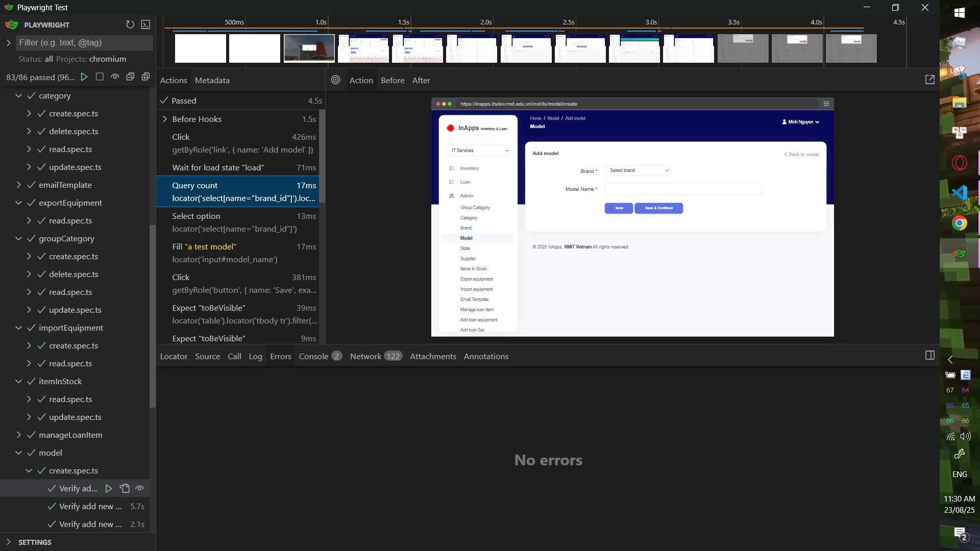Image resolution: width=980 pixels, height=551 pixels.
Task: Click the third timeline screenshot thumbnail
Action: 309,48
